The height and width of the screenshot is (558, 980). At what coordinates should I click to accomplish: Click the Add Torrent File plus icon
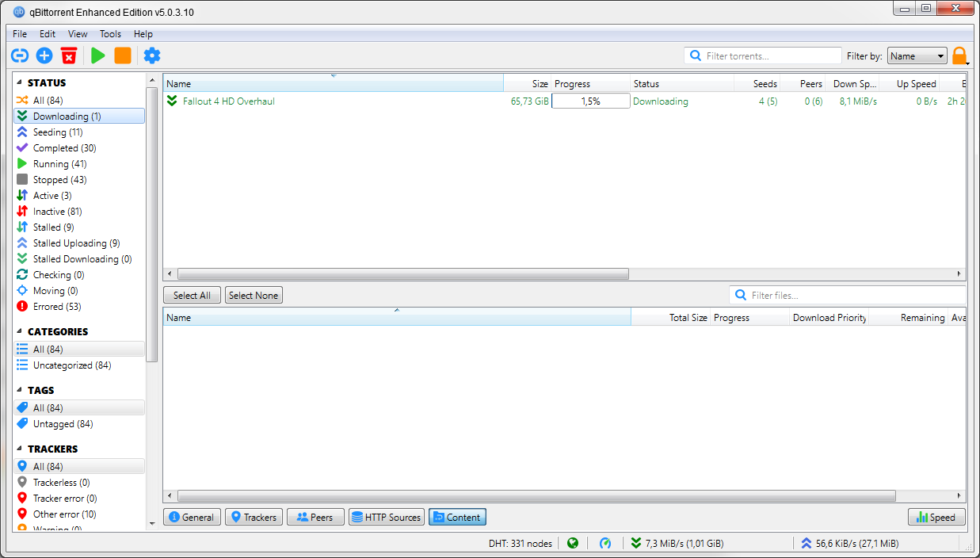(x=44, y=55)
